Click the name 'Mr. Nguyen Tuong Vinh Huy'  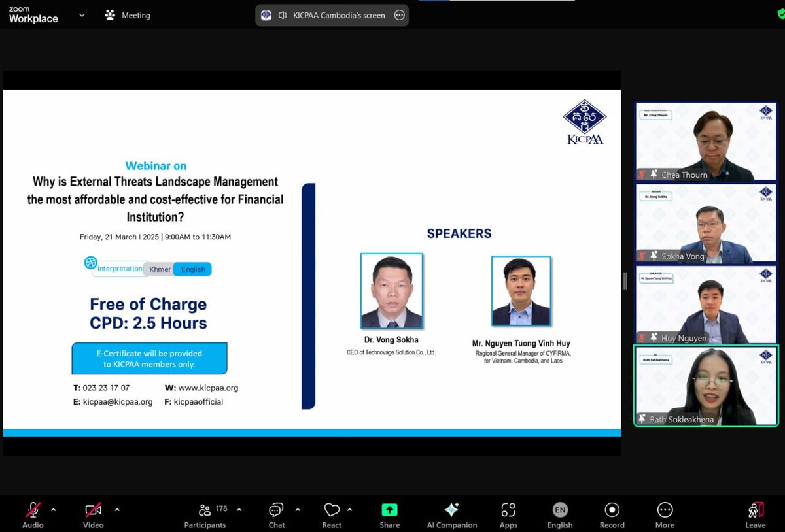click(x=521, y=343)
